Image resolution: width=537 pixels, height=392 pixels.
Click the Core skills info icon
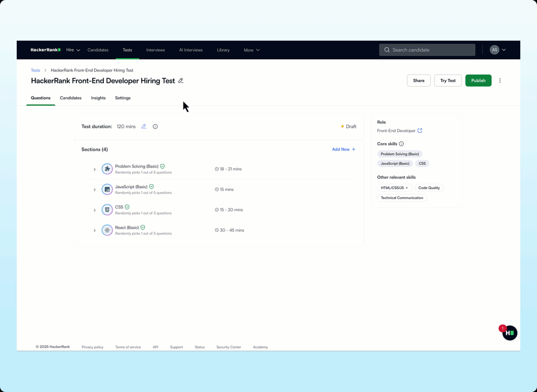pyautogui.click(x=401, y=144)
